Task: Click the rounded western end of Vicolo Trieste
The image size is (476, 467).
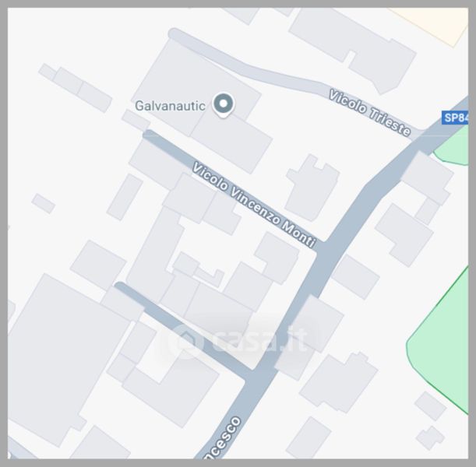Action: (175, 33)
